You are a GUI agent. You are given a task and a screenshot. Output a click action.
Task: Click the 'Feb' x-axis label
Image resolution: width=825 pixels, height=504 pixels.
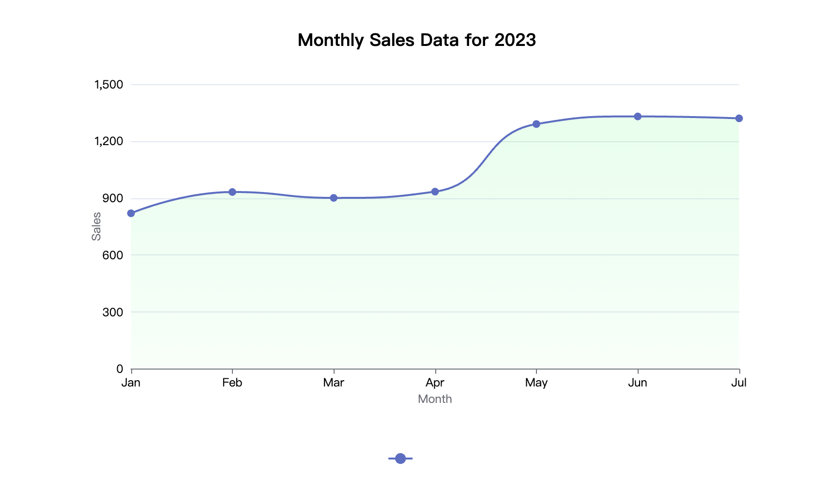232,383
